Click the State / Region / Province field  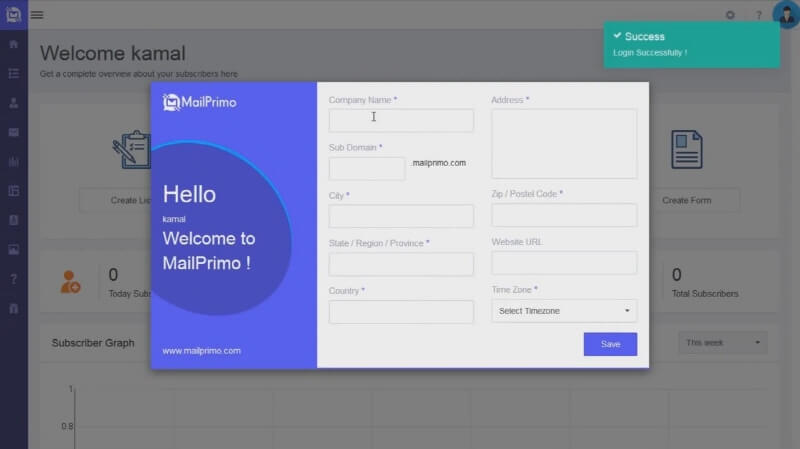401,264
